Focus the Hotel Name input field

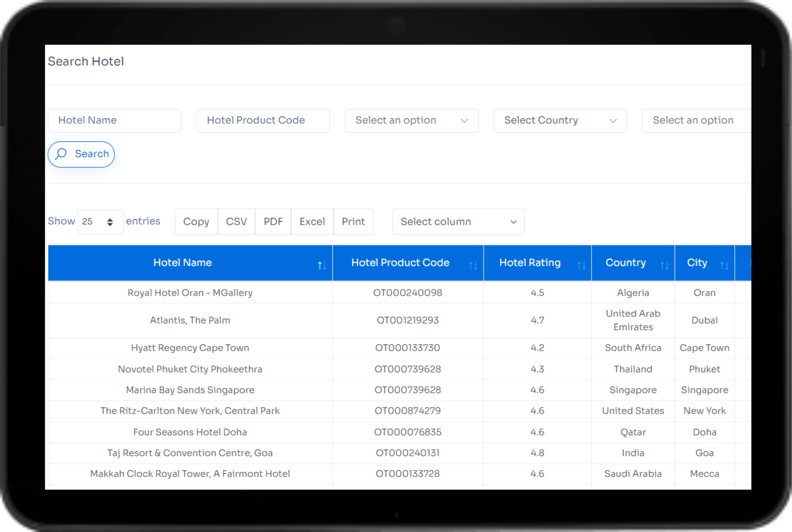[114, 120]
